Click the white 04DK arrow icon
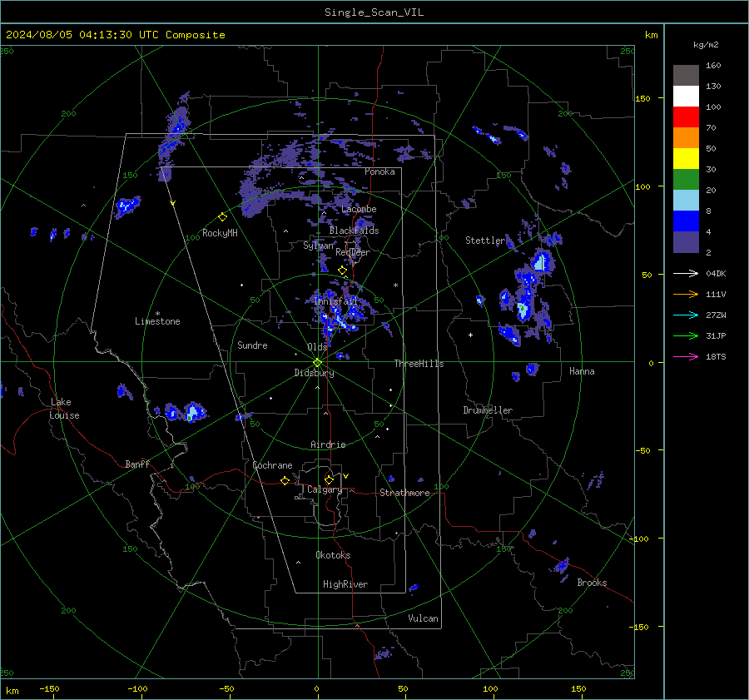The width and height of the screenshot is (749, 700). pos(686,273)
